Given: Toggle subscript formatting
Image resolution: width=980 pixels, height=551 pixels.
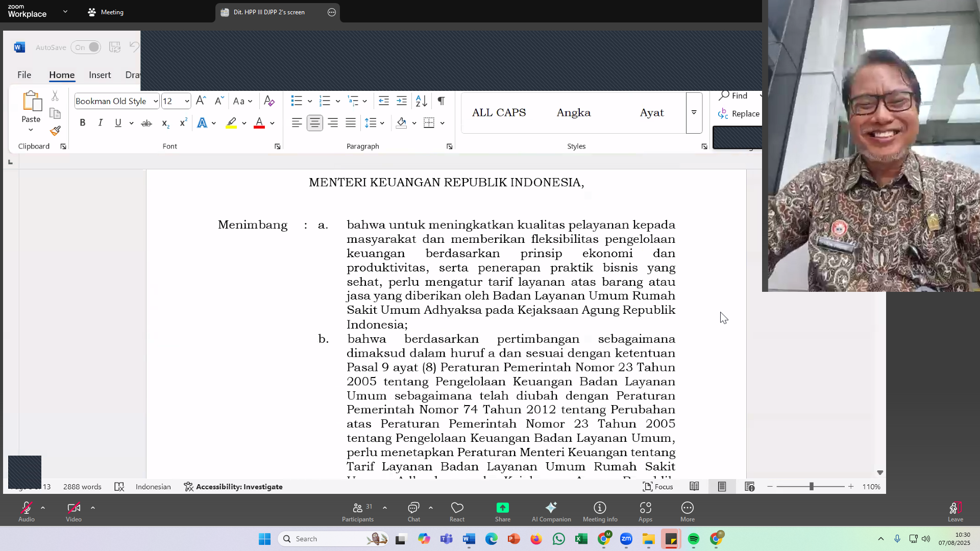Looking at the screenshot, I should [x=165, y=123].
